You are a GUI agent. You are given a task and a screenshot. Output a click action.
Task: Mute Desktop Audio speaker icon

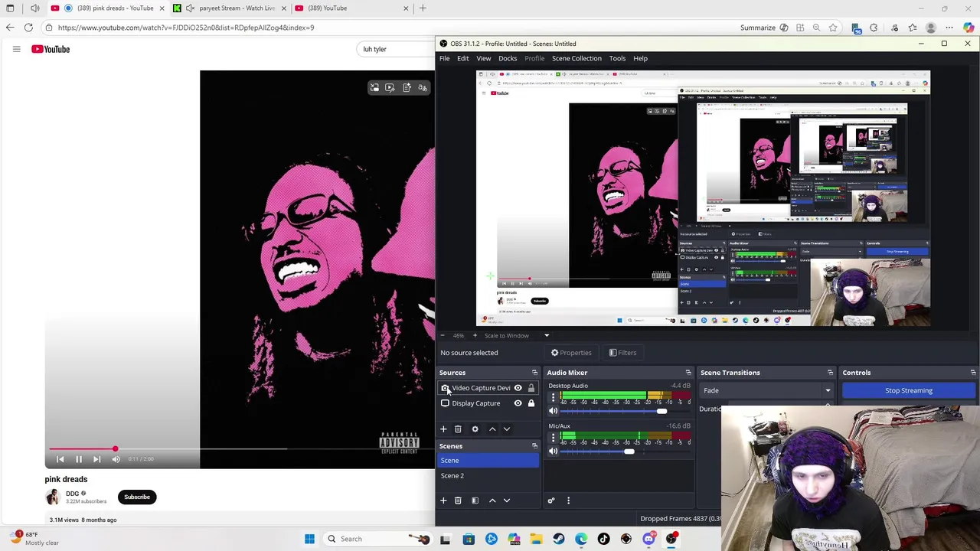click(554, 411)
